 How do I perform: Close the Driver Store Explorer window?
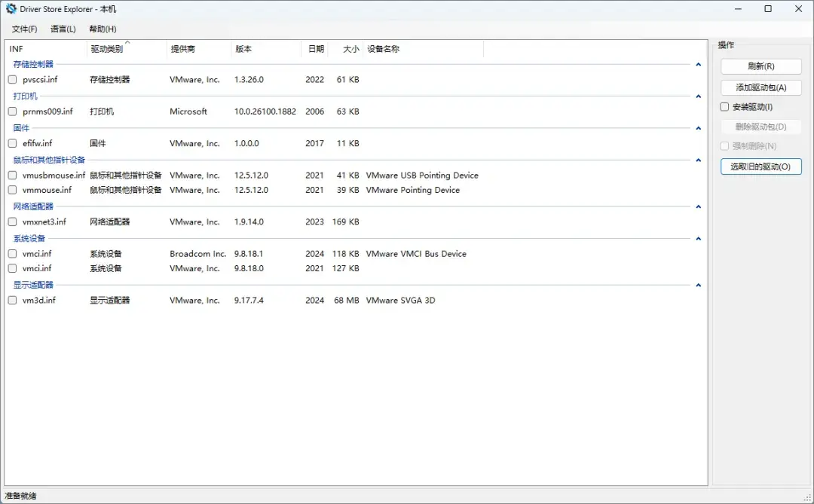tap(798, 9)
